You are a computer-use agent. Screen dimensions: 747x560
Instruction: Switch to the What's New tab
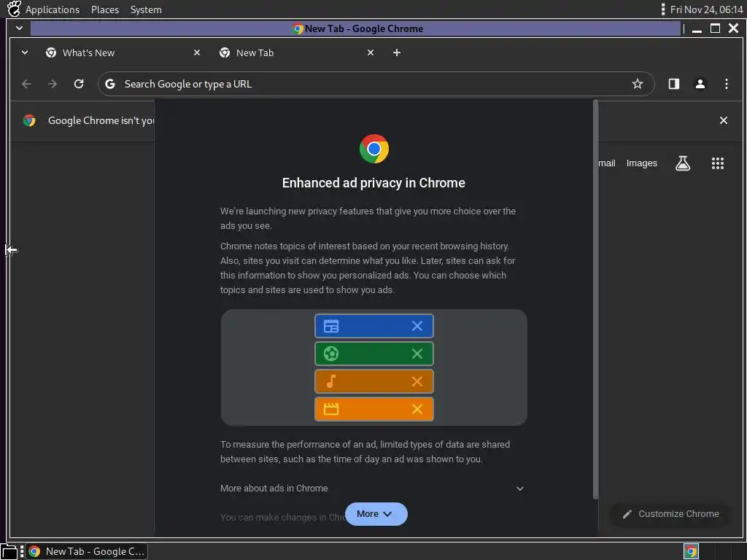(x=122, y=52)
